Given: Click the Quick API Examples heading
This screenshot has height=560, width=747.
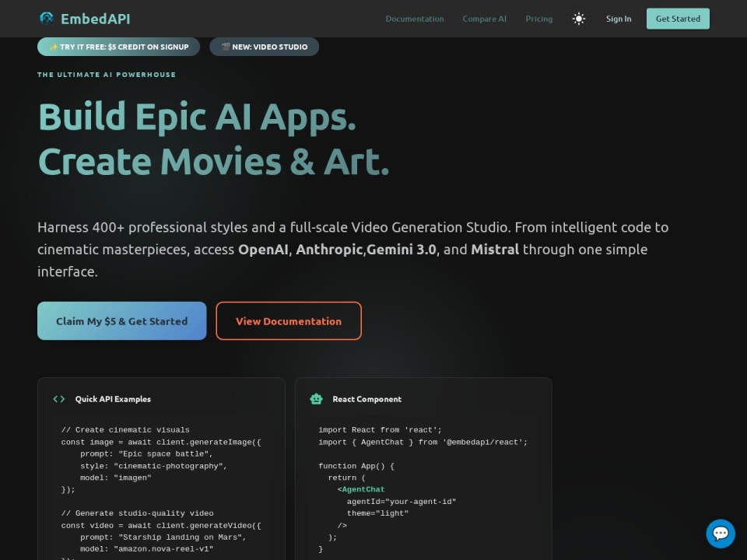Looking at the screenshot, I should pyautogui.click(x=113, y=399).
